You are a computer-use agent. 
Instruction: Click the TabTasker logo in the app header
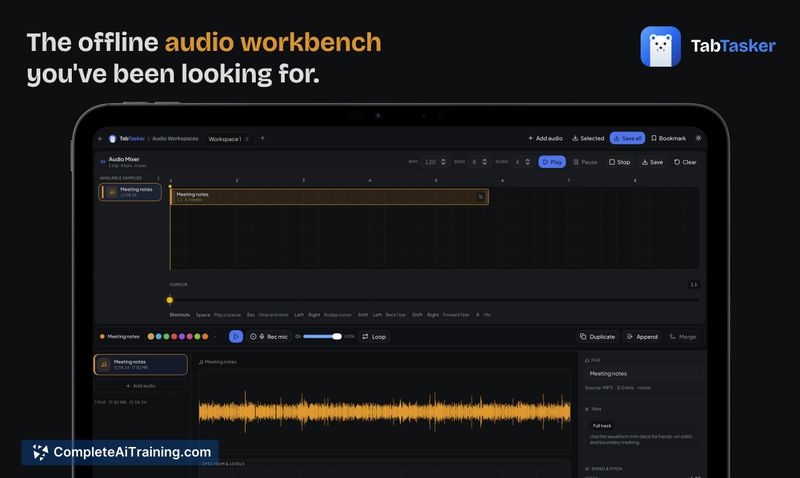tap(127, 139)
